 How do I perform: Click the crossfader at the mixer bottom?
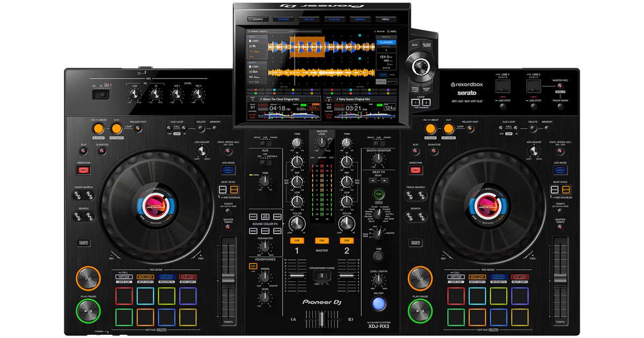(322, 319)
